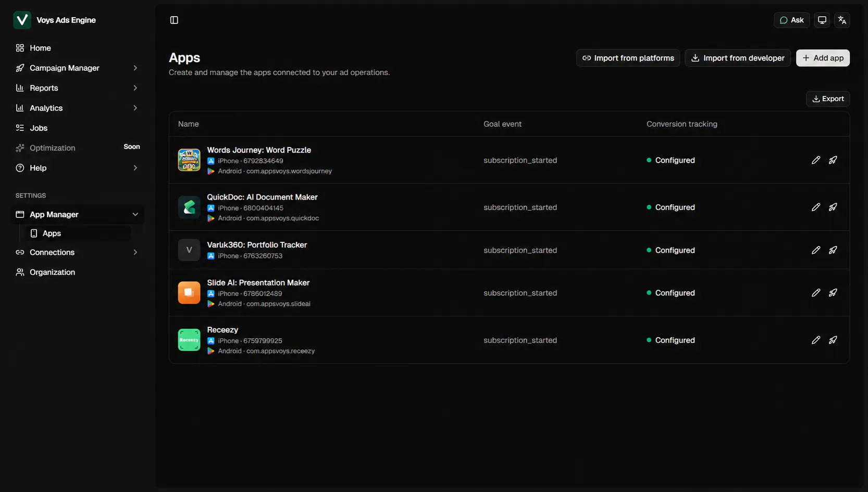Click the Name column header

[x=188, y=124]
